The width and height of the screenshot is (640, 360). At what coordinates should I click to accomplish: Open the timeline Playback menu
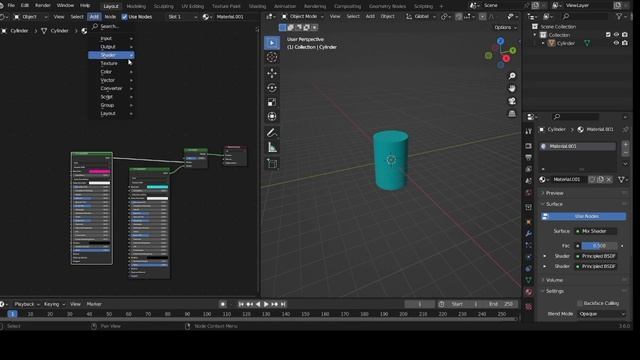[x=27, y=304]
